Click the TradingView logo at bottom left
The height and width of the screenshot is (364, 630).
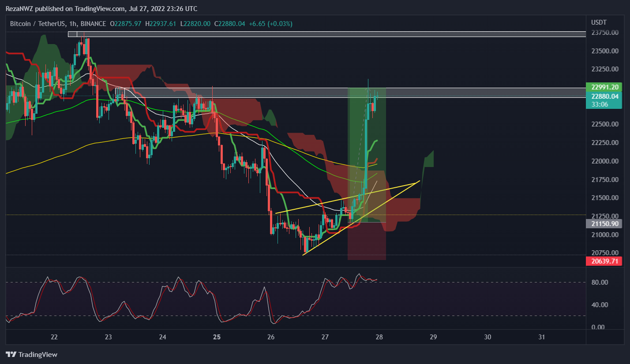(31, 354)
